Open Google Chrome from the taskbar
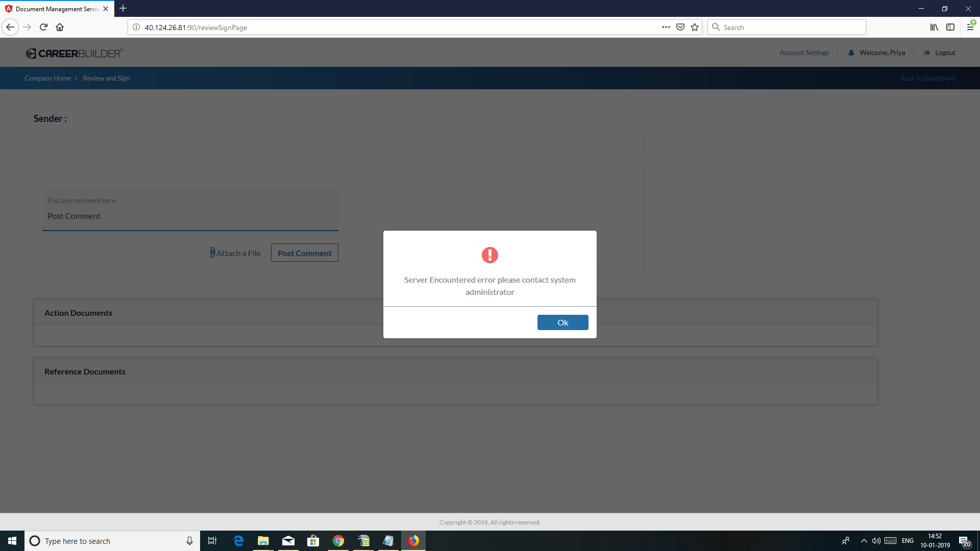 (338, 540)
